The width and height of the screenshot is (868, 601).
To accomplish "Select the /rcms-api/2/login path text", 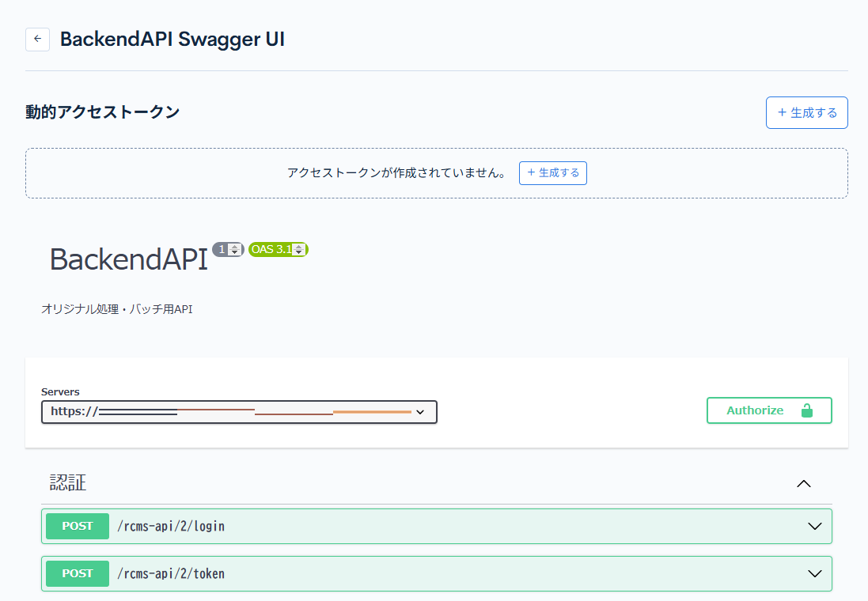I will pos(171,526).
